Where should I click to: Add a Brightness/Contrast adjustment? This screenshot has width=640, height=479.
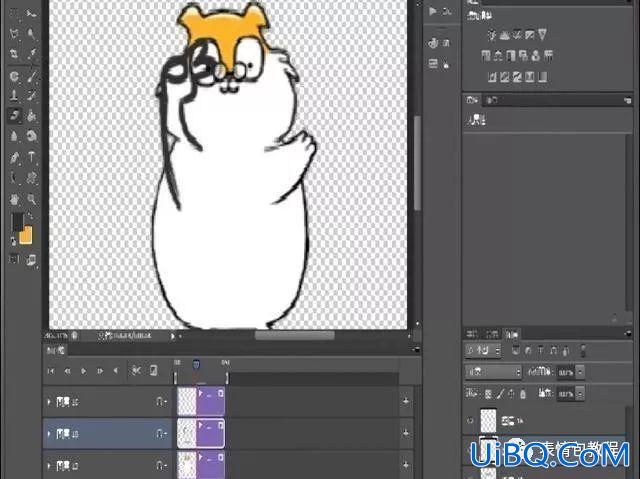tap(492, 35)
